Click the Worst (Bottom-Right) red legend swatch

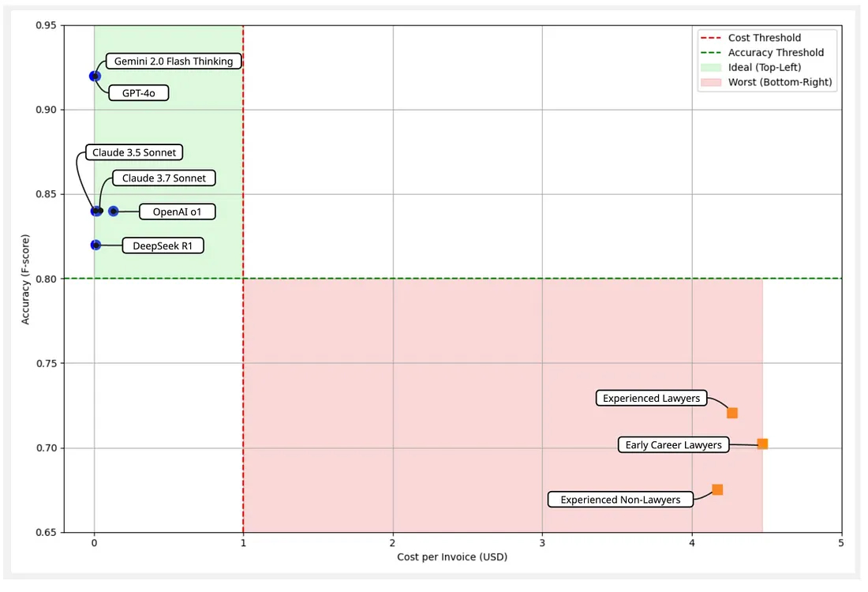712,82
